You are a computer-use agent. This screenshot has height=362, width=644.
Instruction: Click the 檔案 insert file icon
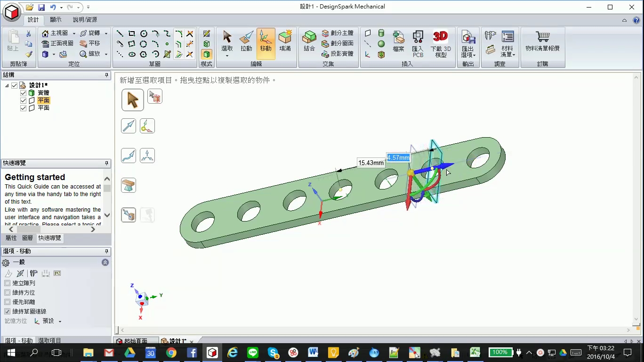tap(399, 41)
